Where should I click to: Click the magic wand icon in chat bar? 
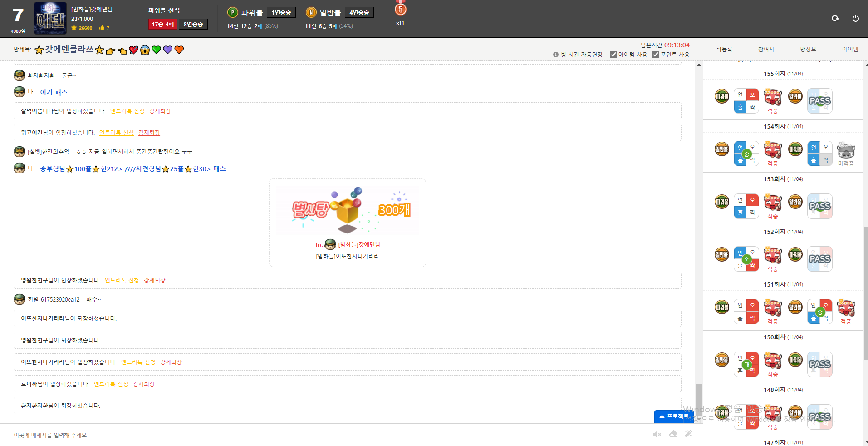pyautogui.click(x=688, y=434)
